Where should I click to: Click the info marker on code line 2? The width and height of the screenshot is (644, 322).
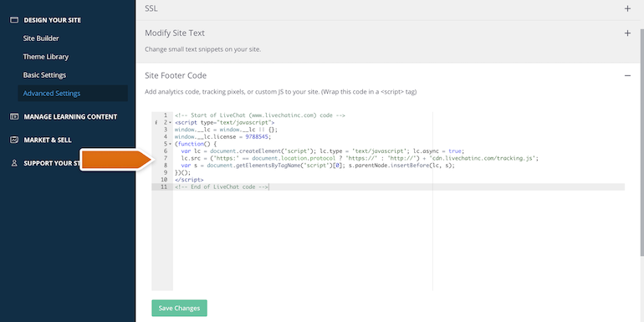tap(156, 122)
